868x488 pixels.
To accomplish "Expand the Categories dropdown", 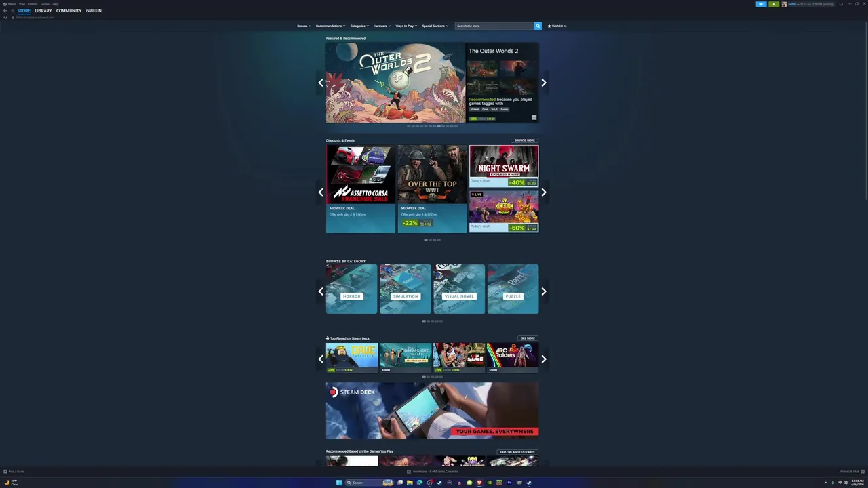I will (x=359, y=26).
